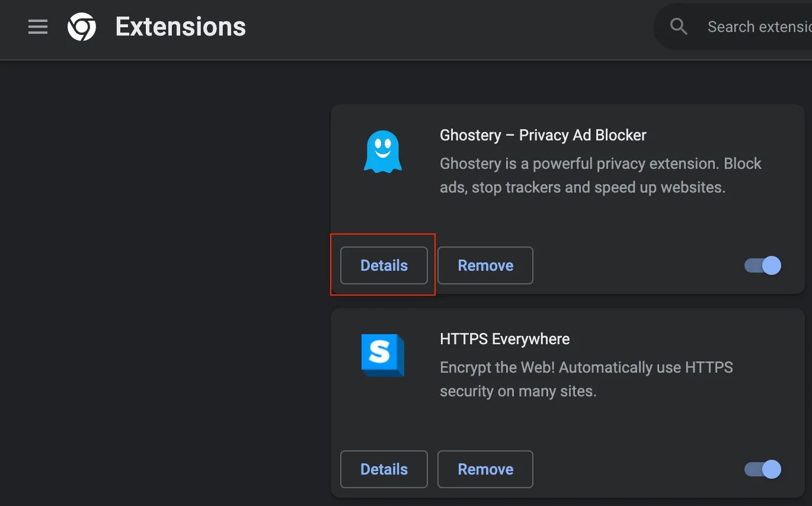812x506 pixels.
Task: Click the magnifier search icon
Action: click(x=679, y=27)
